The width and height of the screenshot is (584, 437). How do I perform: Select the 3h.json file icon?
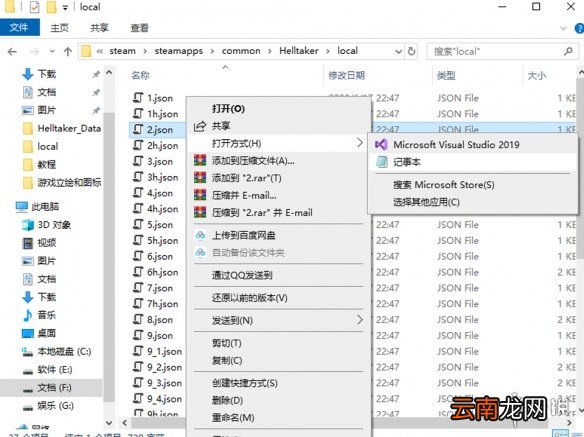coord(138,177)
